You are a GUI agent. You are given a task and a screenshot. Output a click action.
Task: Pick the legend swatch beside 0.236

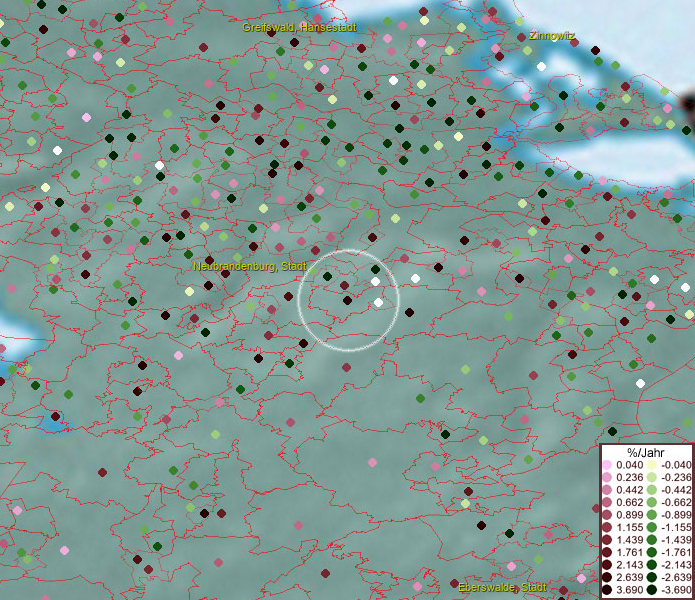(x=607, y=477)
